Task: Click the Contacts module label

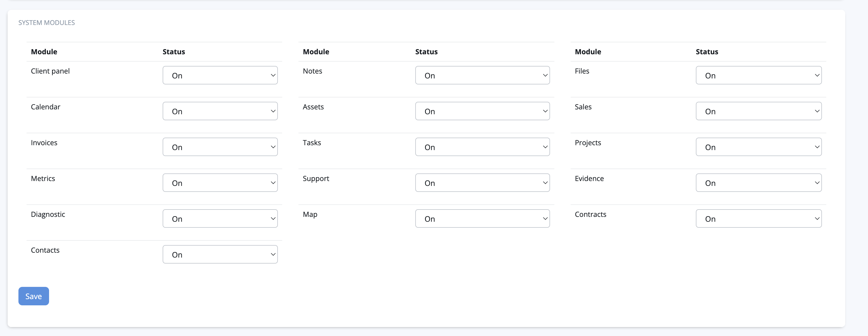Action: point(45,250)
